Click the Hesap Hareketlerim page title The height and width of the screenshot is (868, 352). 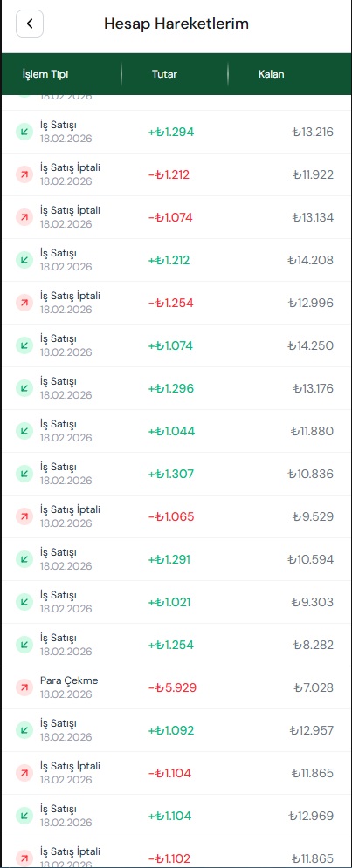pyautogui.click(x=176, y=24)
